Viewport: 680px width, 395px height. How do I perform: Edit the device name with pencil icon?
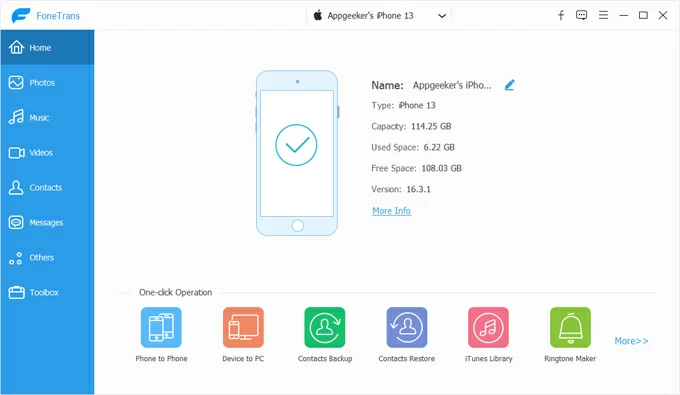(x=510, y=85)
